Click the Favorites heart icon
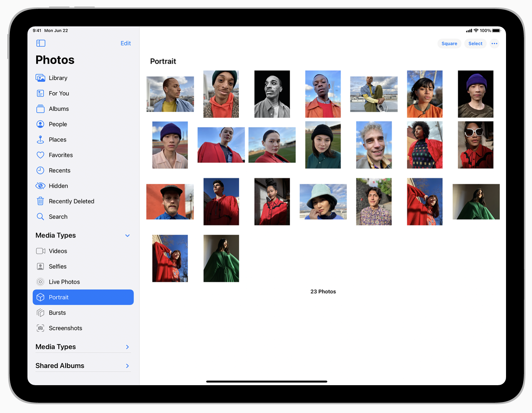The width and height of the screenshot is (532, 413). pos(40,155)
